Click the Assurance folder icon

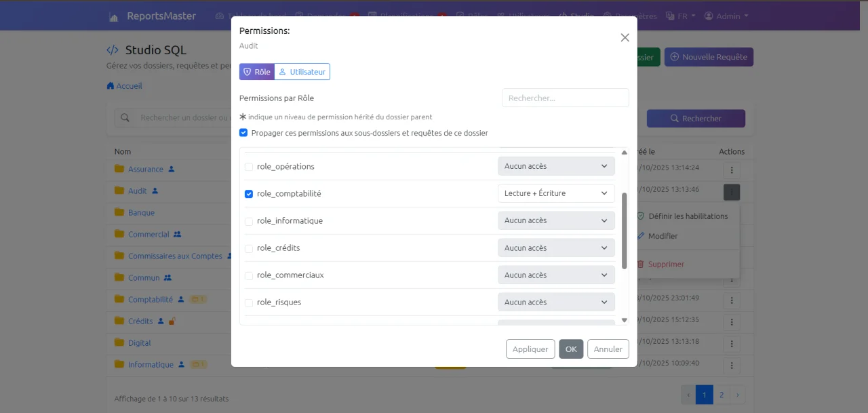point(119,169)
